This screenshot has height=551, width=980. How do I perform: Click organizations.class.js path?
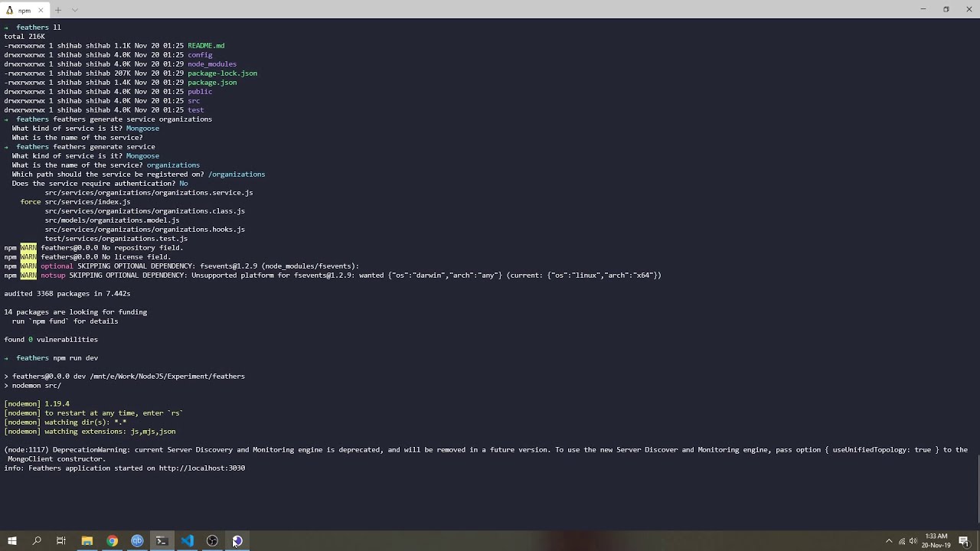(x=145, y=211)
